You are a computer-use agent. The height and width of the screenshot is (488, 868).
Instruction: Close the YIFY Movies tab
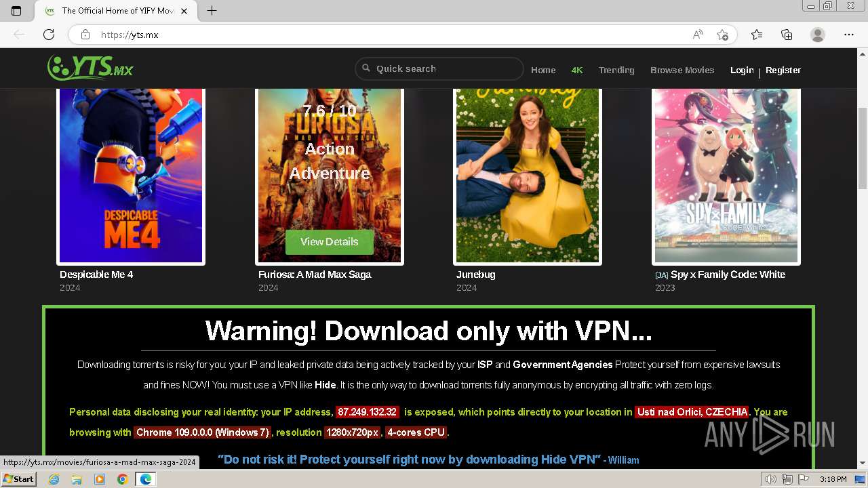pyautogui.click(x=184, y=11)
